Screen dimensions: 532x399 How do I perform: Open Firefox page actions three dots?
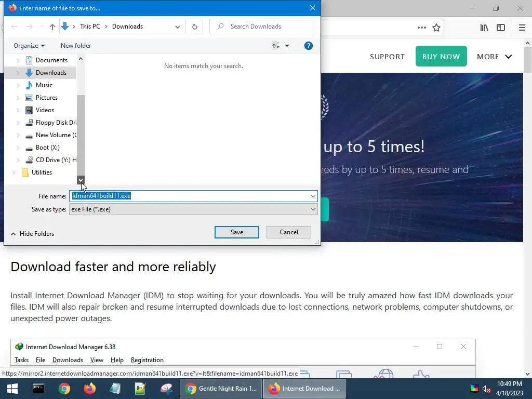click(x=422, y=28)
